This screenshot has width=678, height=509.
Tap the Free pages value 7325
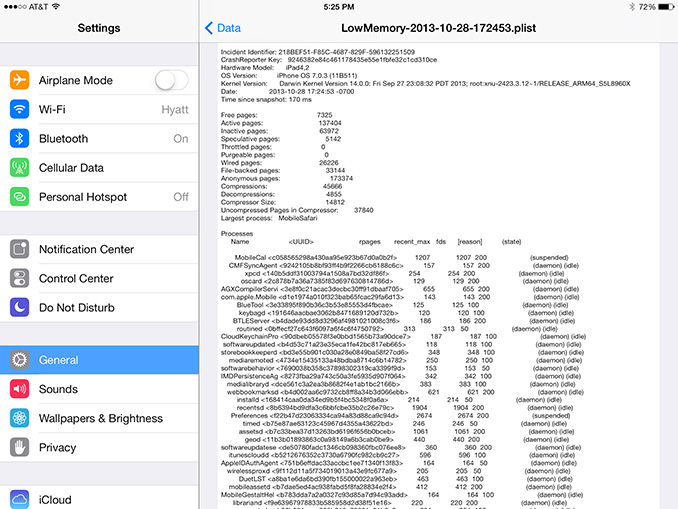point(324,115)
